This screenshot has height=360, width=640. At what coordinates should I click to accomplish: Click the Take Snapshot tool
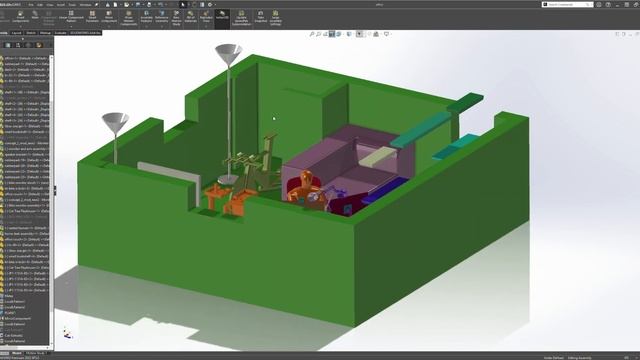[260, 17]
